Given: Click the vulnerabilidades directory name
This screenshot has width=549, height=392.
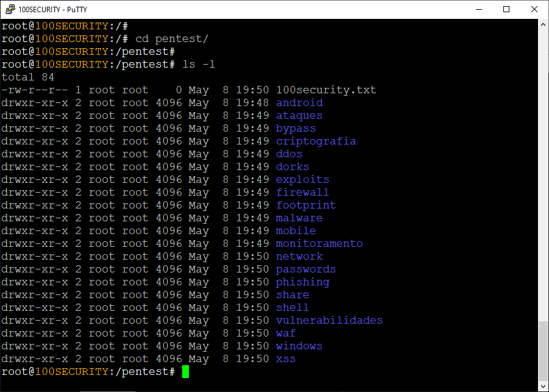Looking at the screenshot, I should [x=329, y=320].
